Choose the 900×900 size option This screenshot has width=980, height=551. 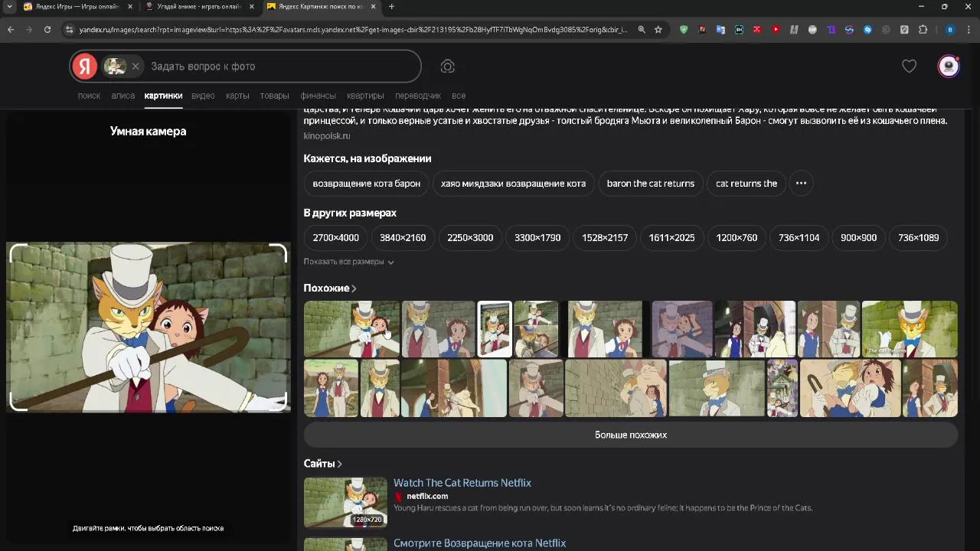pos(858,238)
